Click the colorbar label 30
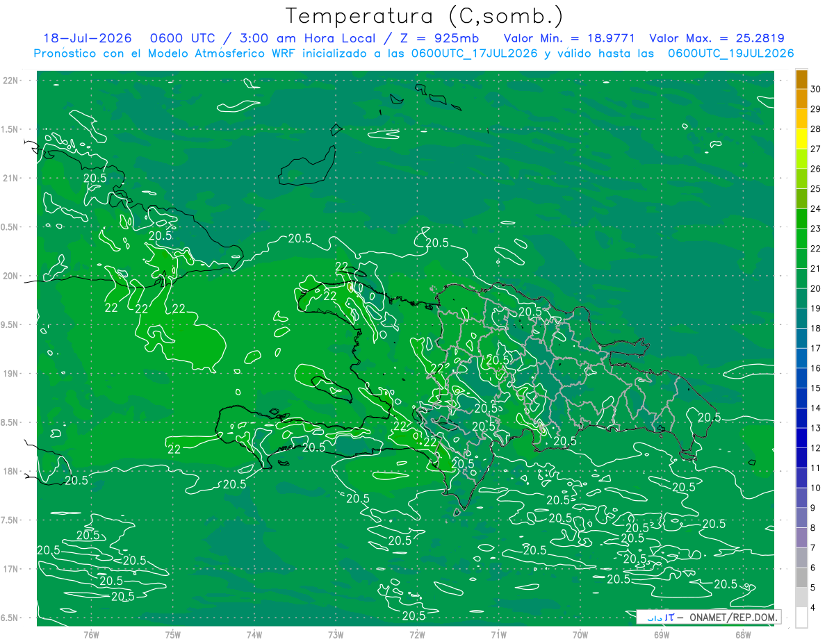 coord(817,90)
